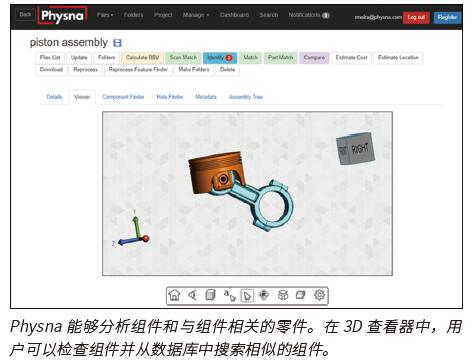
Task: Click the Calculate BBV button
Action: click(142, 57)
